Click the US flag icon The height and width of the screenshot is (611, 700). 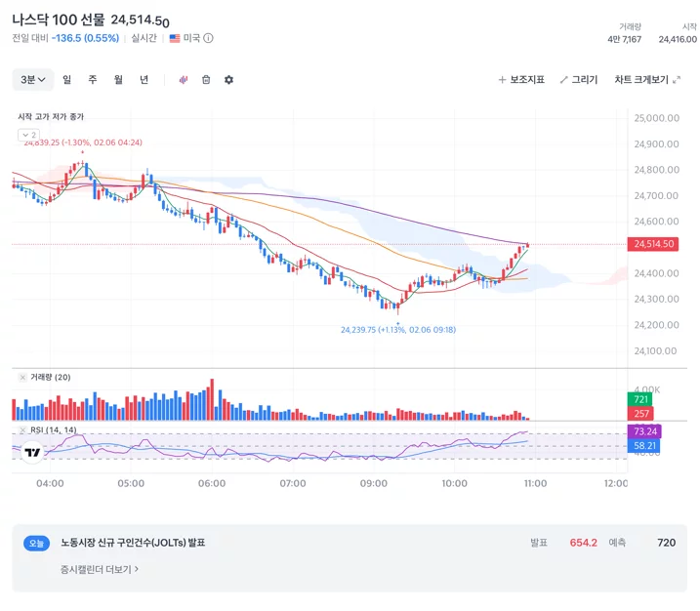coord(175,38)
